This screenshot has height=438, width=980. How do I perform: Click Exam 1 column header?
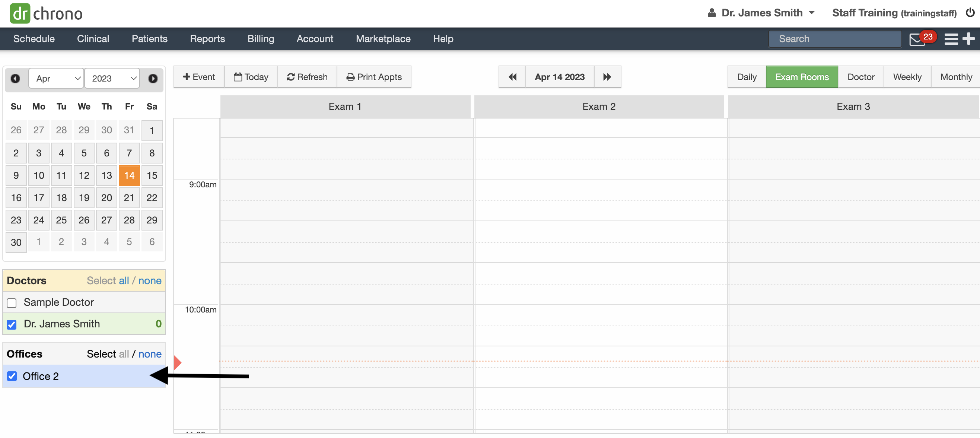coord(345,107)
